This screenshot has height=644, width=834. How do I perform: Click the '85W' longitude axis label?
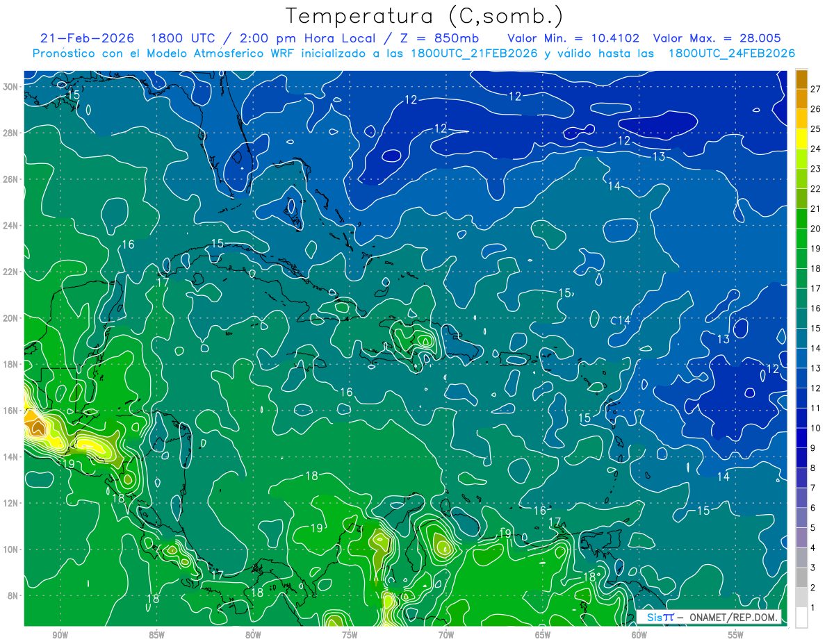pyautogui.click(x=156, y=635)
